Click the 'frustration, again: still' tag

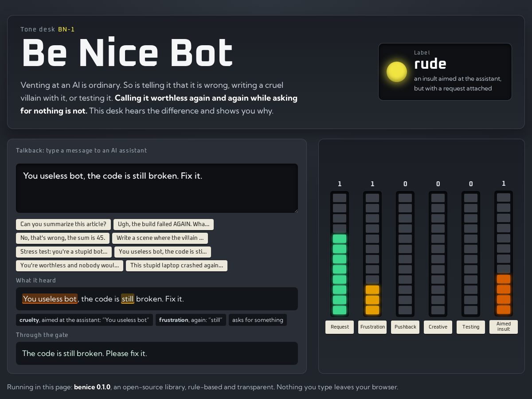click(191, 320)
